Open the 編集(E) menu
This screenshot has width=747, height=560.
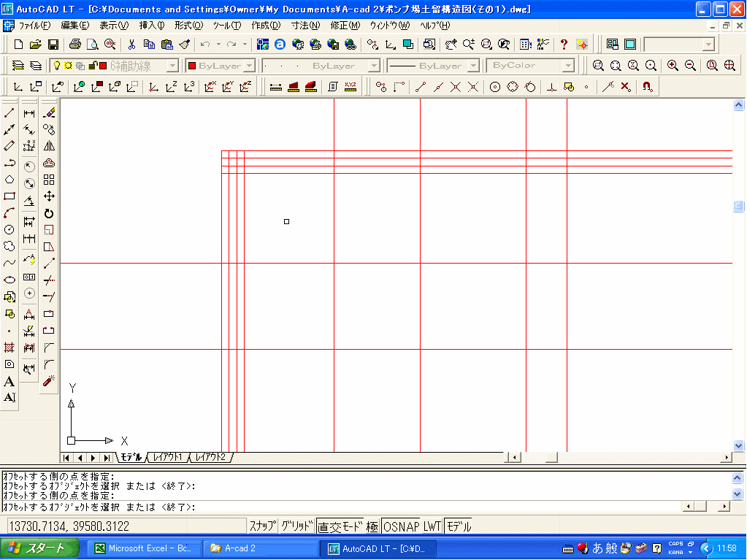pos(74,26)
